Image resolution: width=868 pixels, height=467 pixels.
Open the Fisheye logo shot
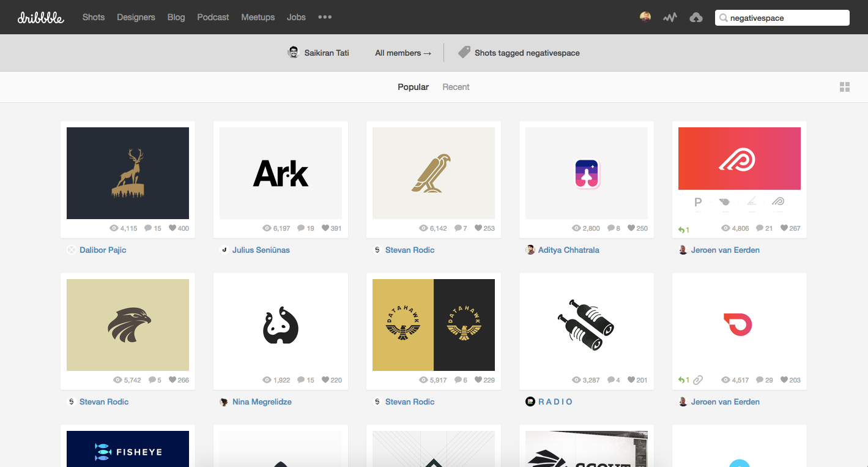point(128,449)
